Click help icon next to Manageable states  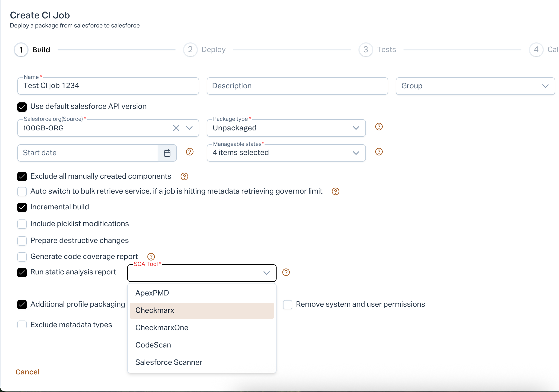point(379,152)
